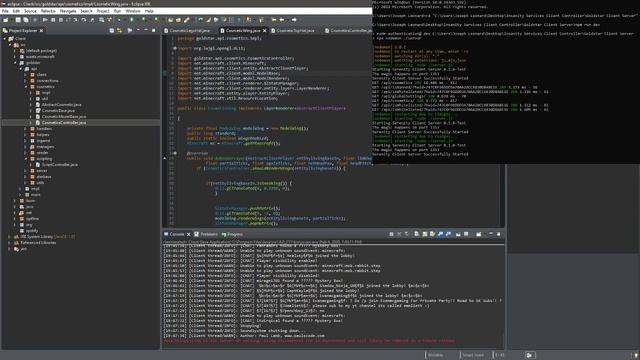Open the Refactor menu
This screenshot has height=360, width=640.
tap(48, 11)
